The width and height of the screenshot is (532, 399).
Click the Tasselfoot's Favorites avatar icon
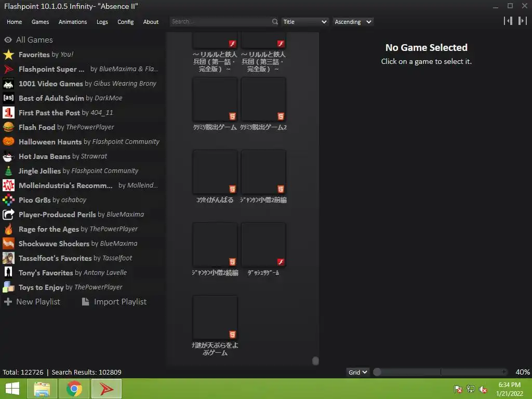[8, 258]
